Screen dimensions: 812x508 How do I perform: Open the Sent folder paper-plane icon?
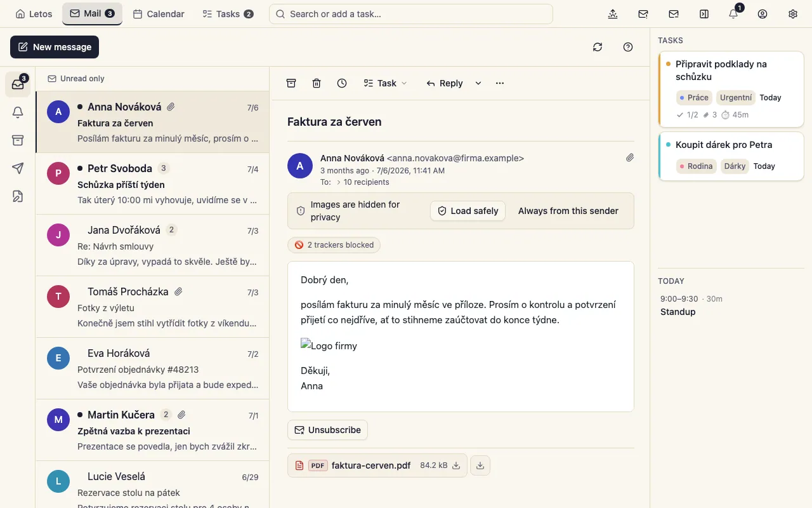coord(18,168)
